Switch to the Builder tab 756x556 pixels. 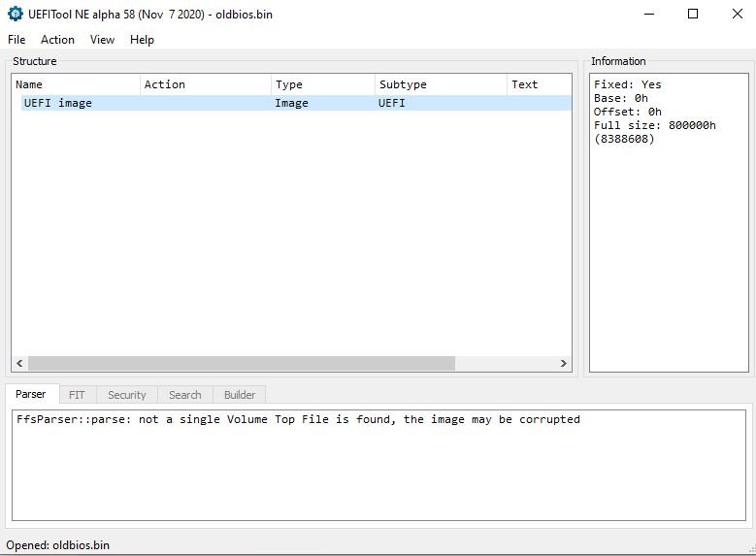(239, 395)
